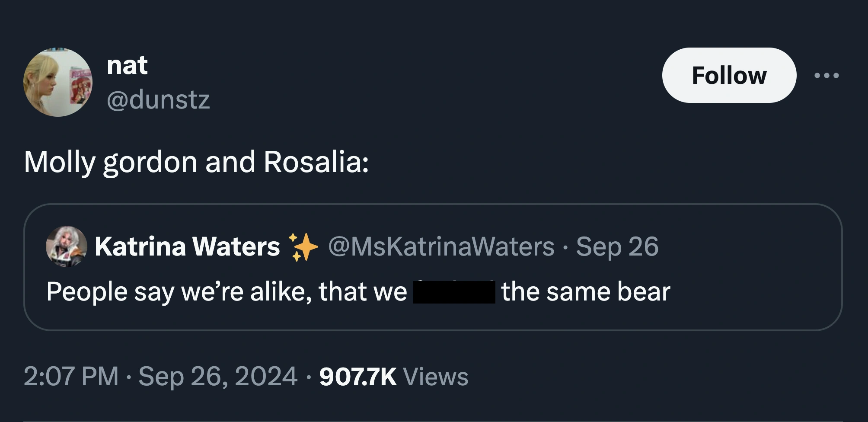Image resolution: width=868 pixels, height=422 pixels.
Task: Click the @MsKatrinaWaters handle
Action: pos(441,246)
